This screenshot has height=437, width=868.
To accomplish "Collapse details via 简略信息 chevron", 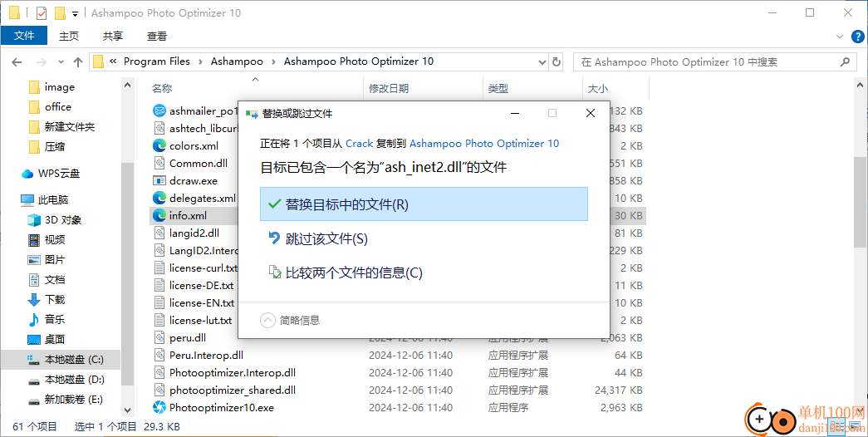I will tap(268, 320).
